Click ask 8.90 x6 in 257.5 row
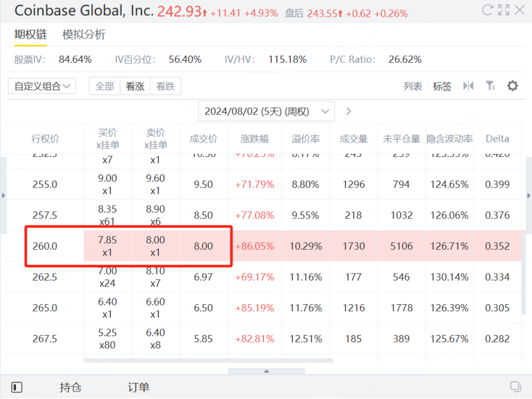Screen dimensions: 532x399 155,215
